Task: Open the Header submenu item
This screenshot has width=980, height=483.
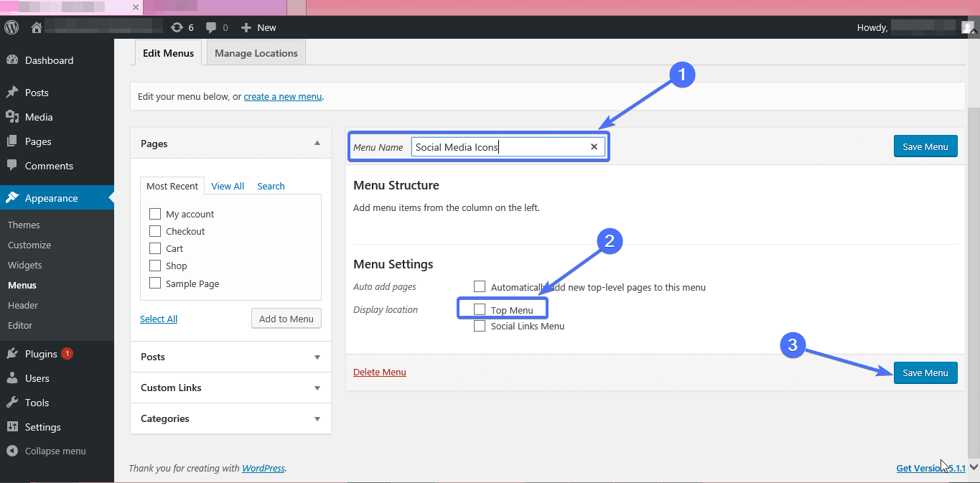Action: [23, 305]
